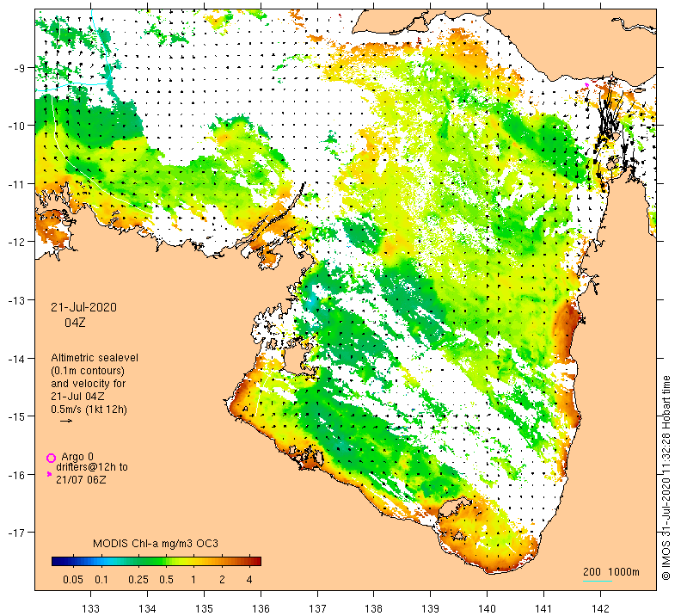
Task: Click the '0.25' colorbar value
Action: (x=138, y=580)
